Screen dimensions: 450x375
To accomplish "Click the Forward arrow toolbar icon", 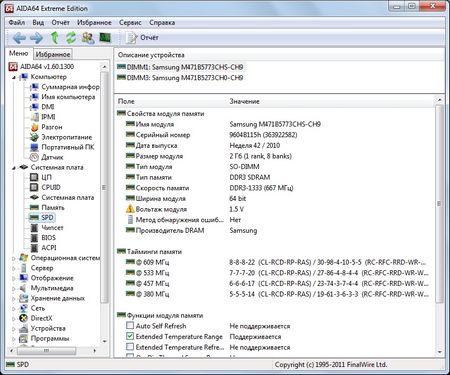I will 36,38.
